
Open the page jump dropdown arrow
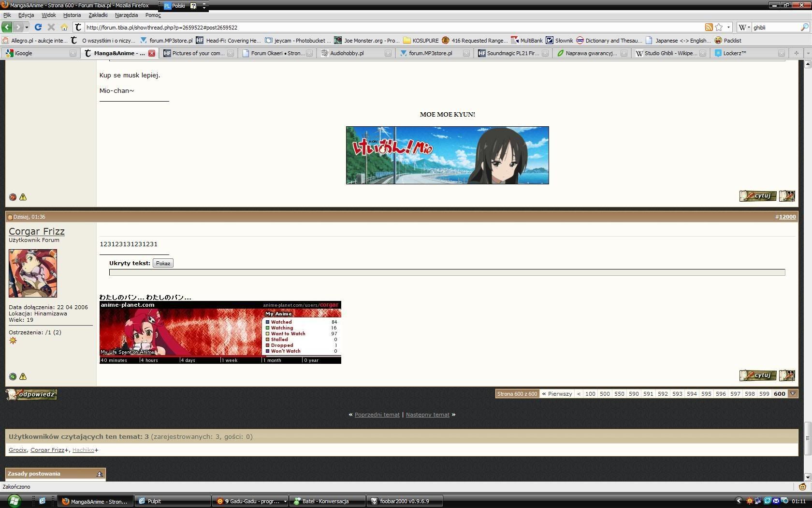click(x=793, y=394)
